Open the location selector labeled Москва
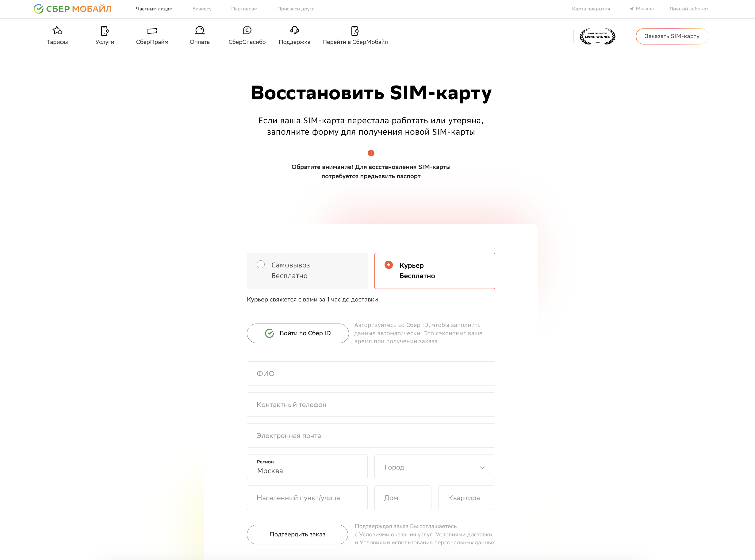This screenshot has height=560, width=755. pos(642,9)
